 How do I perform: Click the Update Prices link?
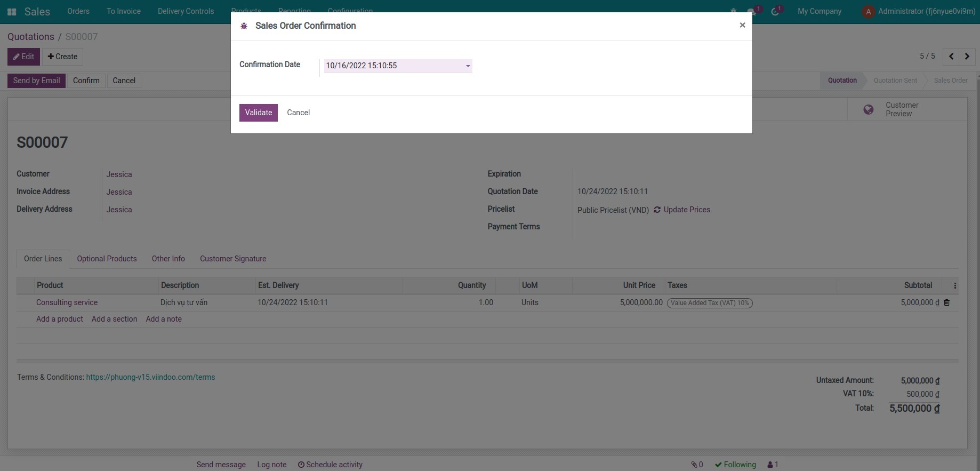686,210
